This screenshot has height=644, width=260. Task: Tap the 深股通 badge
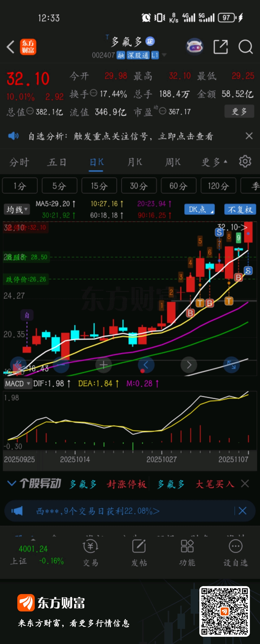pos(138,55)
